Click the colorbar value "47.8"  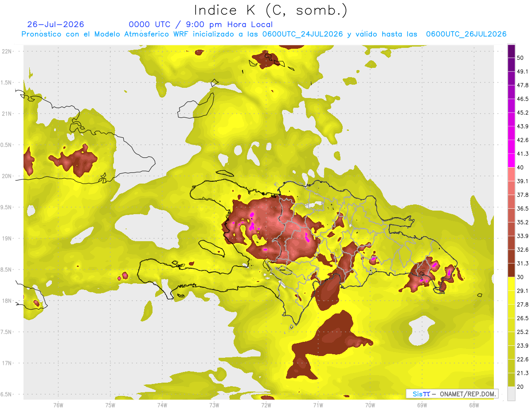click(523, 85)
